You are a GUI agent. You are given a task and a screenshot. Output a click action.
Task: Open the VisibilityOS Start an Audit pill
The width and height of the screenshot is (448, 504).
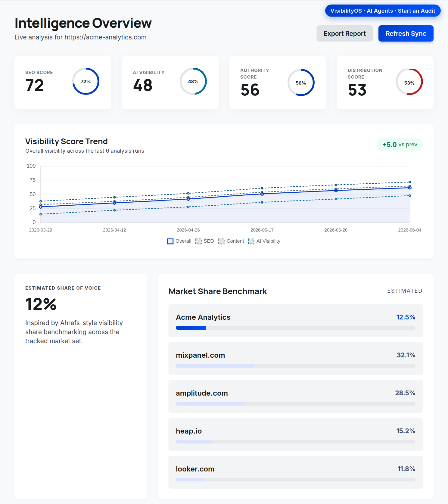[383, 11]
